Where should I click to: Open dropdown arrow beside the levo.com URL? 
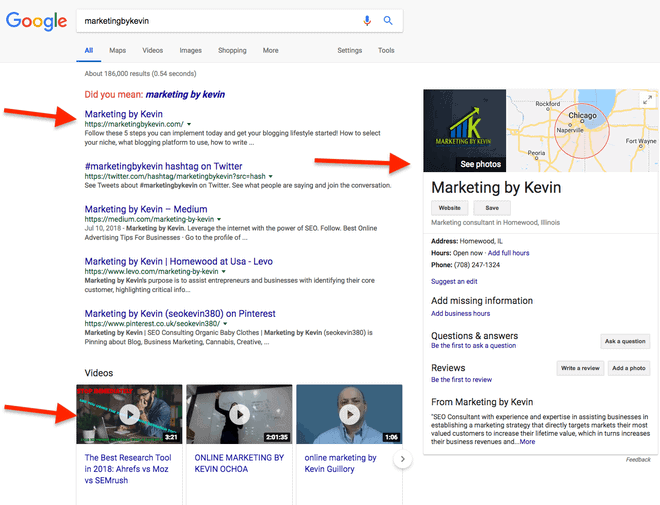pos(224,271)
